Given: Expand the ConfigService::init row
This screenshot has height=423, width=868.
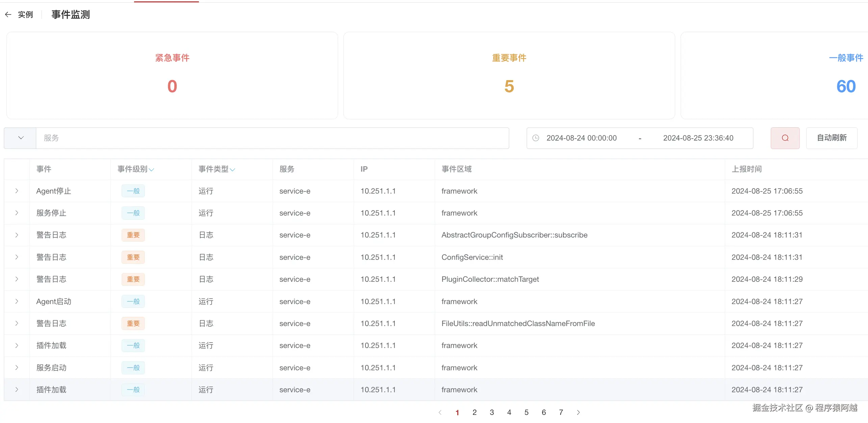Looking at the screenshot, I should pyautogui.click(x=17, y=257).
